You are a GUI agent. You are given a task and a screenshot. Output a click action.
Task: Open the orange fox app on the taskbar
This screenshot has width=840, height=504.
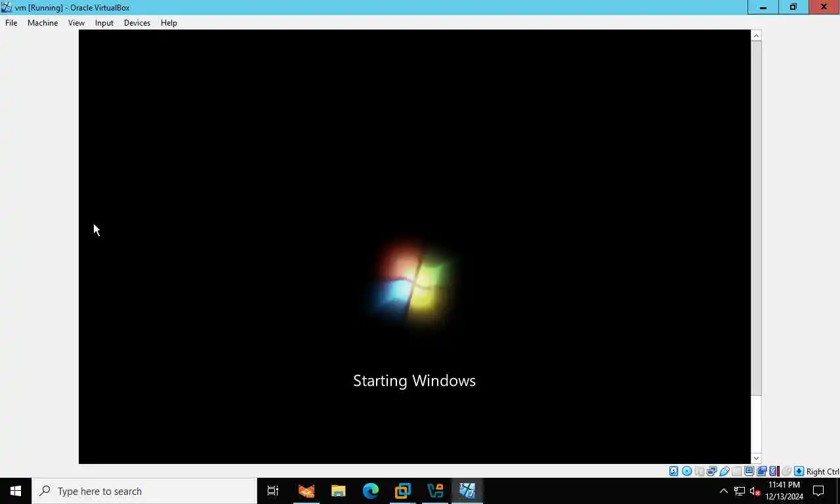coord(306,491)
